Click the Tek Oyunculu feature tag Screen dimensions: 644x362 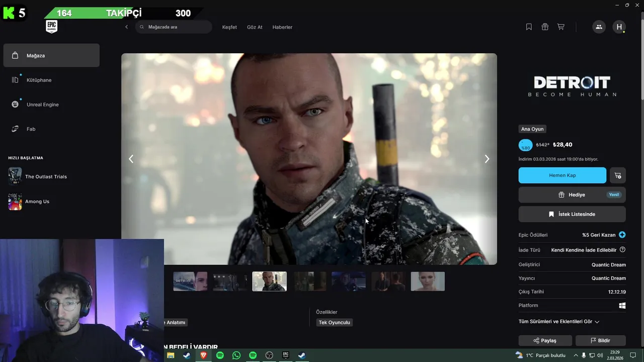click(x=334, y=322)
